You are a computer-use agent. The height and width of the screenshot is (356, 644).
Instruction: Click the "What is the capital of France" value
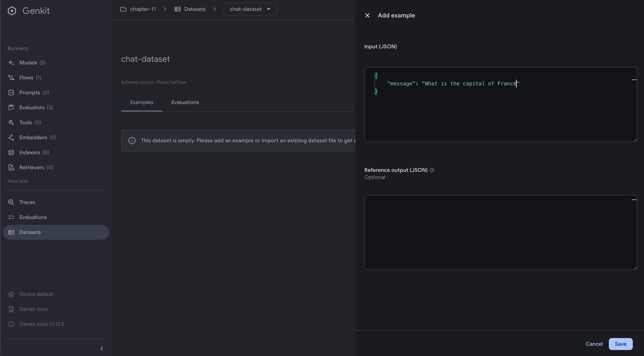(470, 83)
